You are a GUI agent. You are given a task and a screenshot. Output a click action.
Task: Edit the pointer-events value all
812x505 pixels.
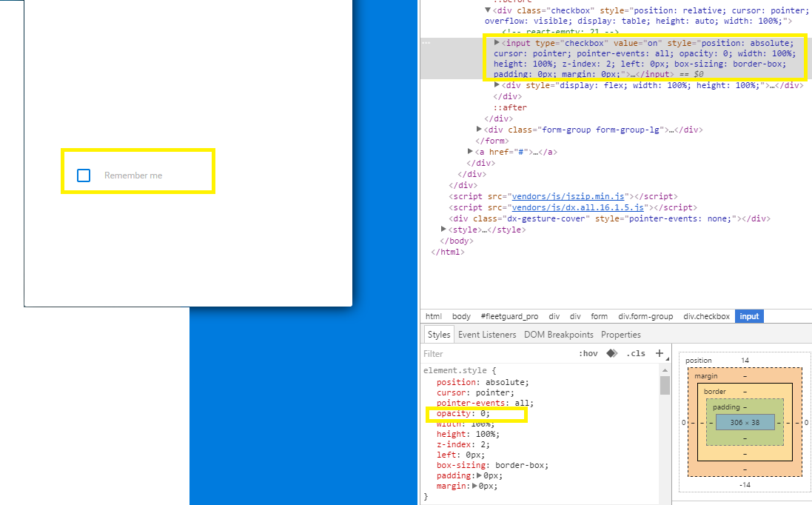click(x=522, y=403)
